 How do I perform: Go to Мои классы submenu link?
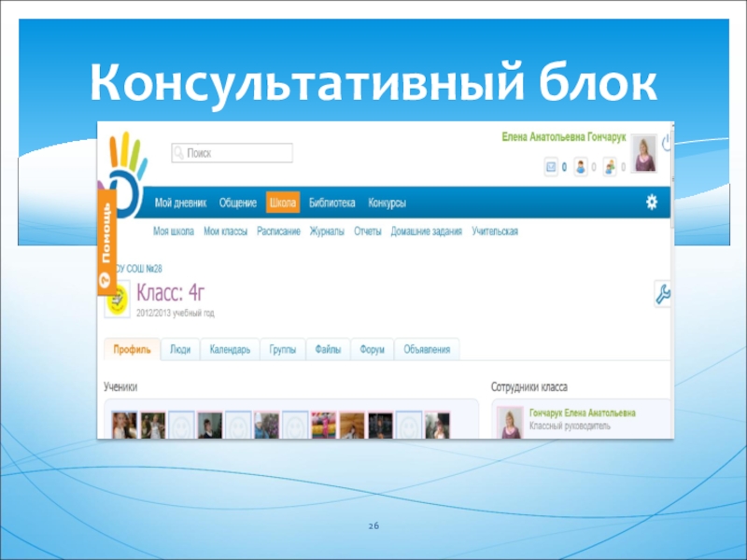(x=225, y=231)
